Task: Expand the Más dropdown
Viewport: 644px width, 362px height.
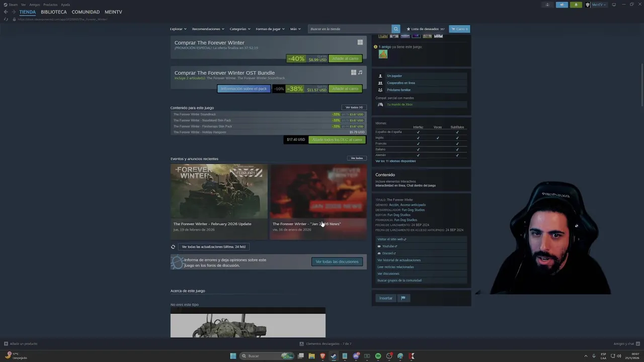Action: point(295,29)
